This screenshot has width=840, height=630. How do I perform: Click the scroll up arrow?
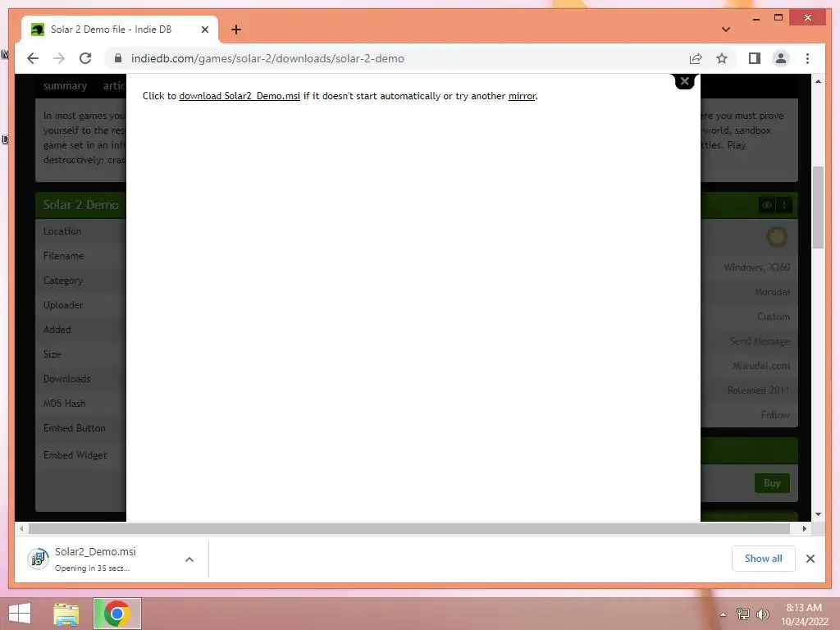(818, 81)
